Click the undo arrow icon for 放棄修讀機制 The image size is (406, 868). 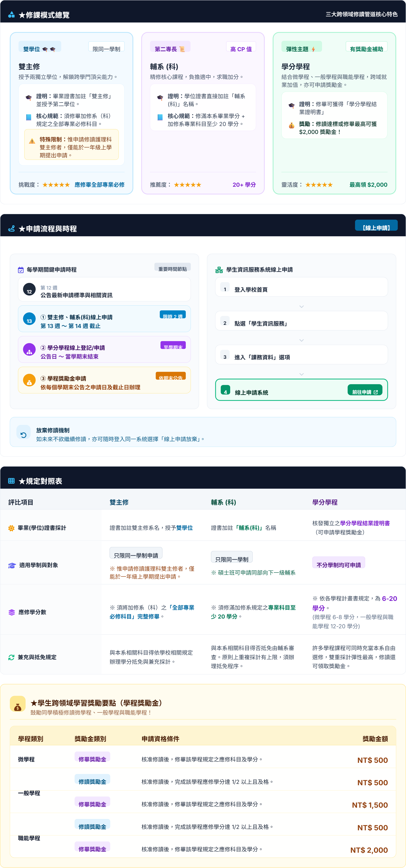[x=23, y=435]
